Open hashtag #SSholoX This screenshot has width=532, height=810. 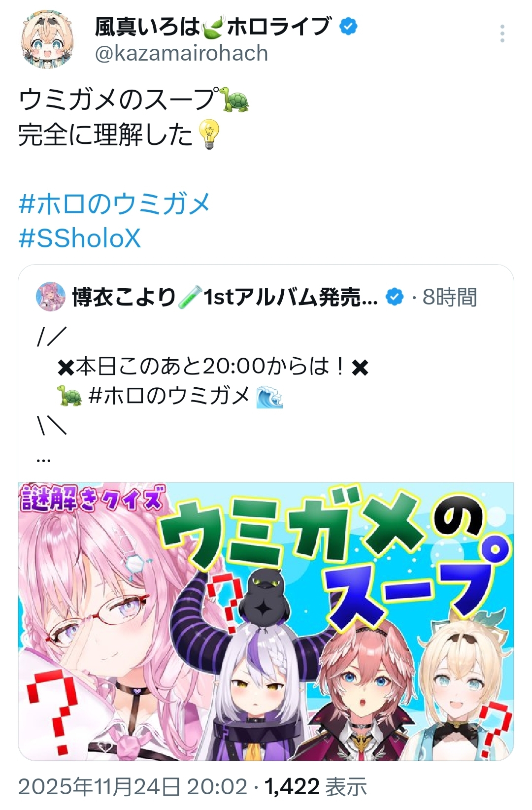click(80, 238)
